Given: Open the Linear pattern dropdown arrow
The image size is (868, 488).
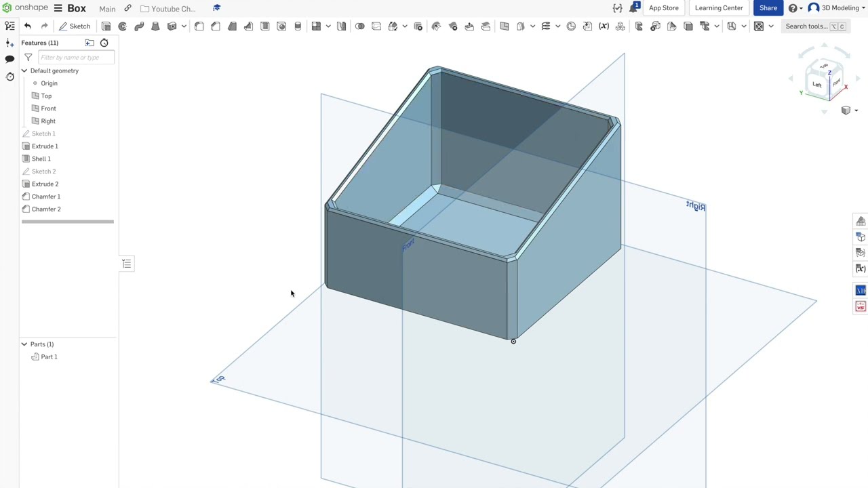Looking at the screenshot, I should [328, 26].
